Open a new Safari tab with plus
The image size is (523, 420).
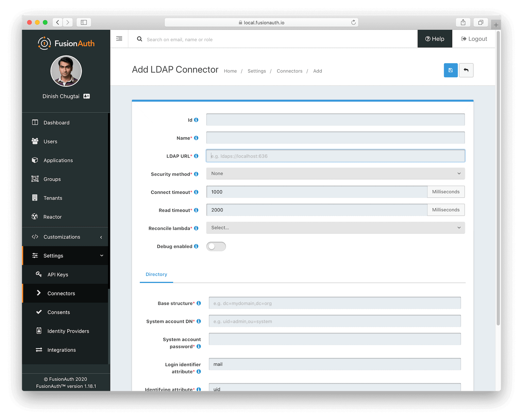click(x=496, y=25)
